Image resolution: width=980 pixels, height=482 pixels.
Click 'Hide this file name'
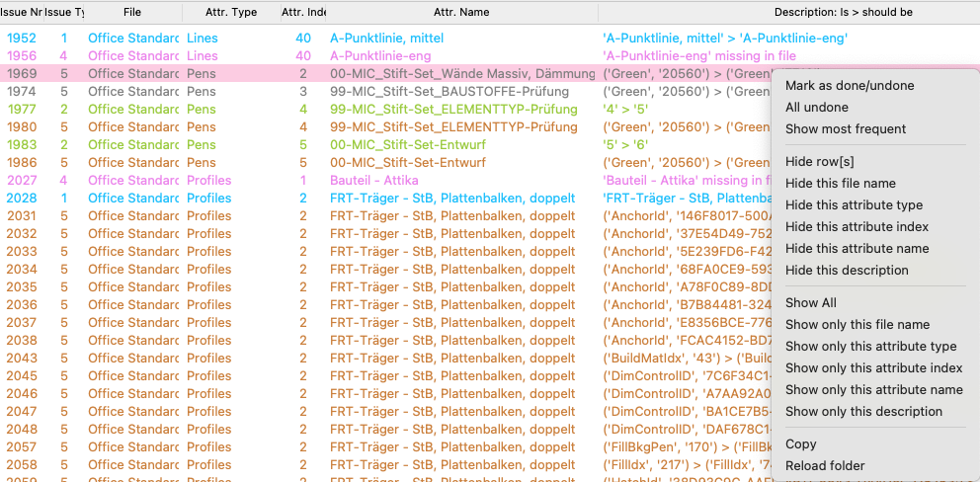(841, 184)
